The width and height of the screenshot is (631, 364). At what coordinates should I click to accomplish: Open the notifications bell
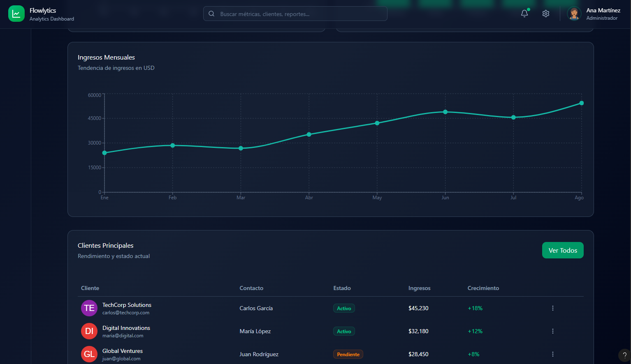[524, 14]
